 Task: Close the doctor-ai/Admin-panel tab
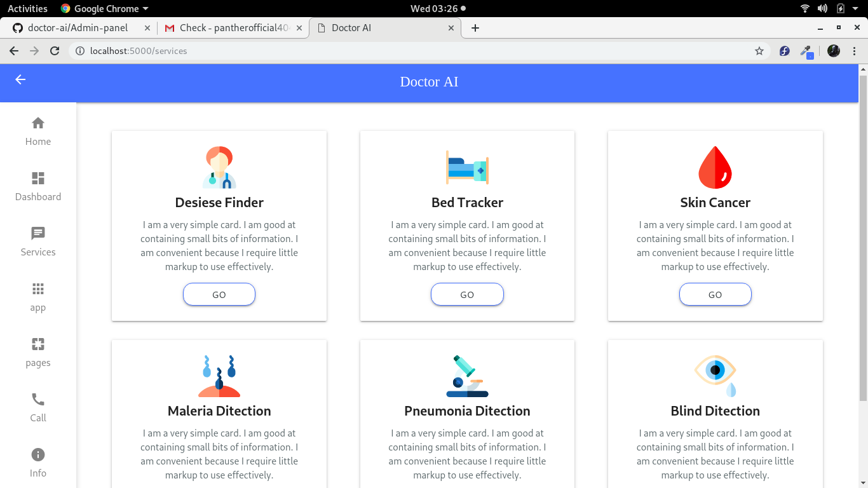(x=147, y=28)
